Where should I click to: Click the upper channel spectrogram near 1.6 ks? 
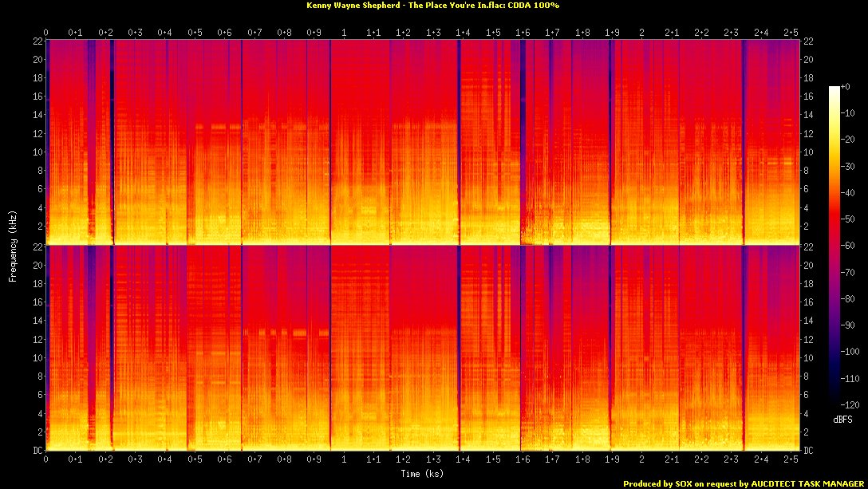pos(523,144)
